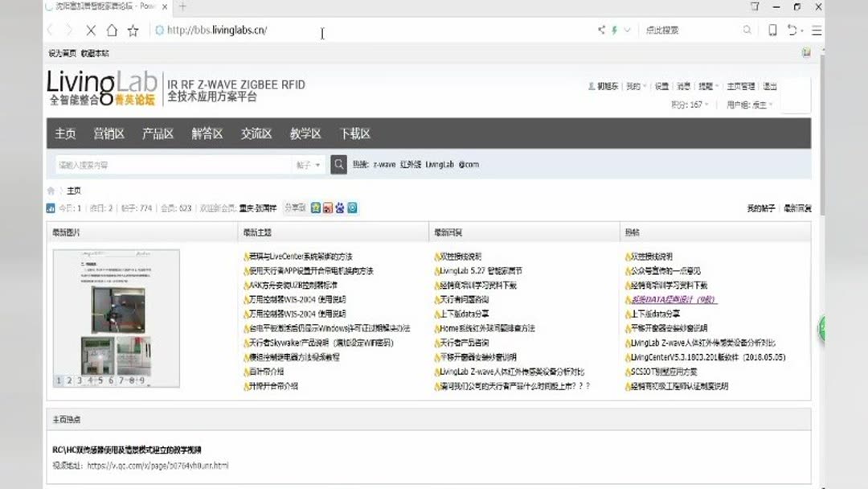The image size is (868, 489).
Task: Open the browser menu hamburger icon
Action: click(x=816, y=29)
